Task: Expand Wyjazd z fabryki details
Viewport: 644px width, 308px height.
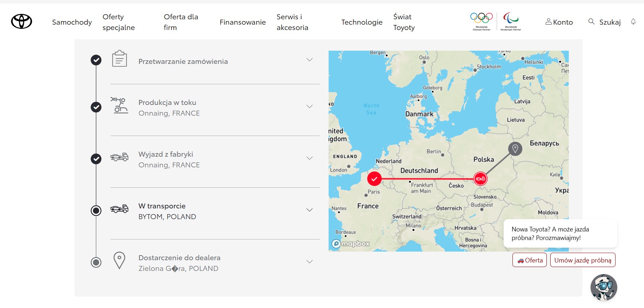Action: point(309,158)
